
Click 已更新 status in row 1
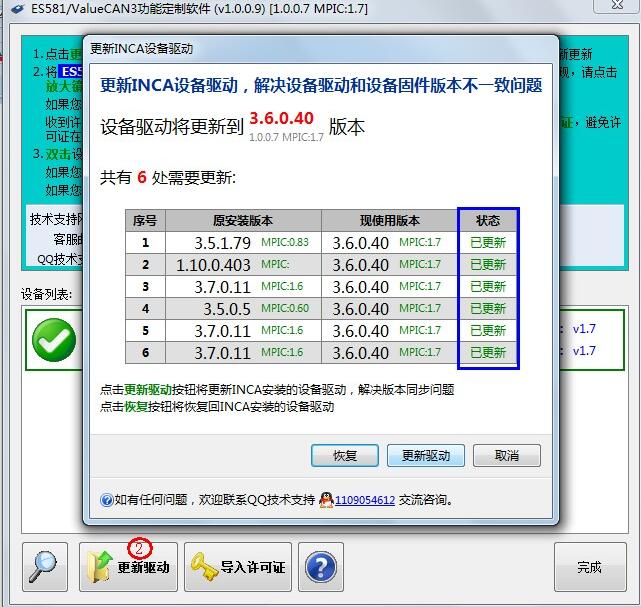point(488,243)
